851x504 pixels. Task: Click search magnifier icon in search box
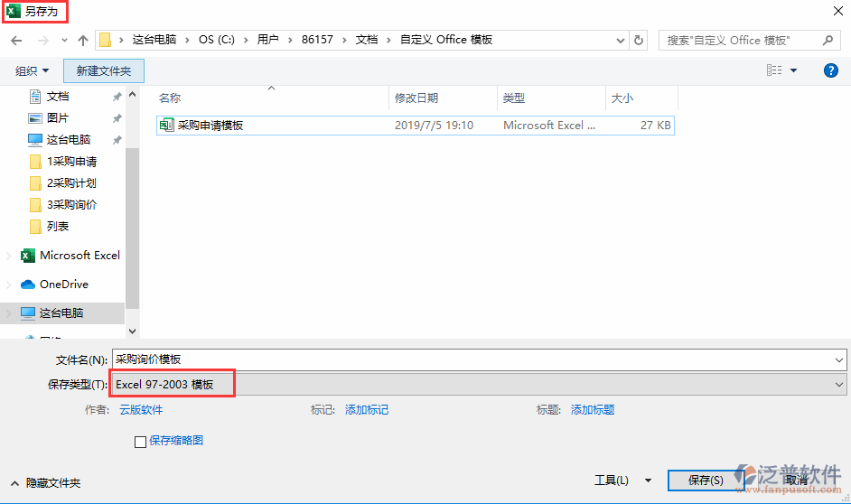828,41
